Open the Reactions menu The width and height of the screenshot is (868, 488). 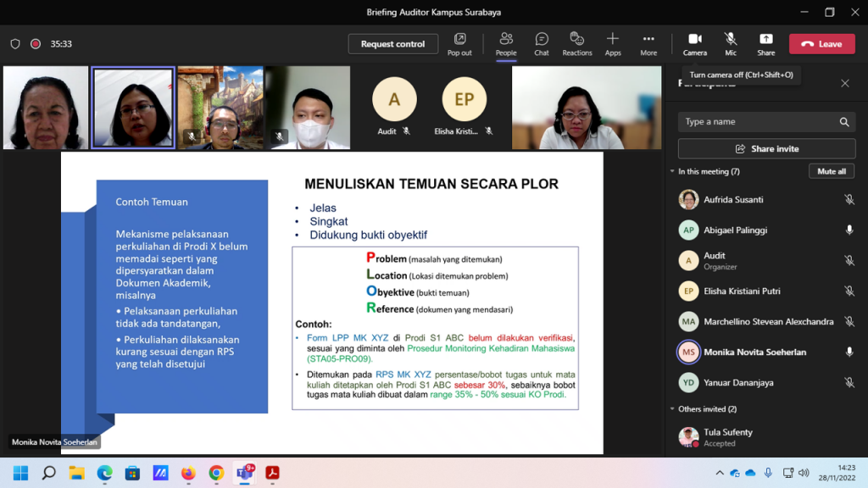[577, 43]
